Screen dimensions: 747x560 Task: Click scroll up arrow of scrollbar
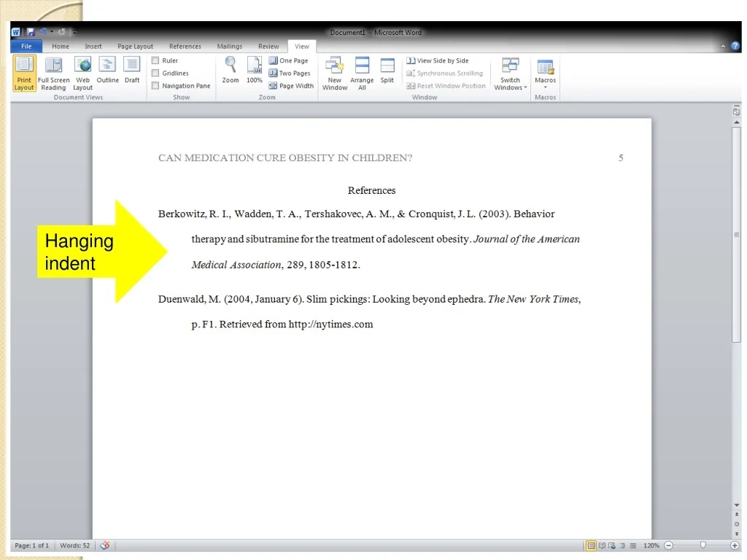point(737,122)
